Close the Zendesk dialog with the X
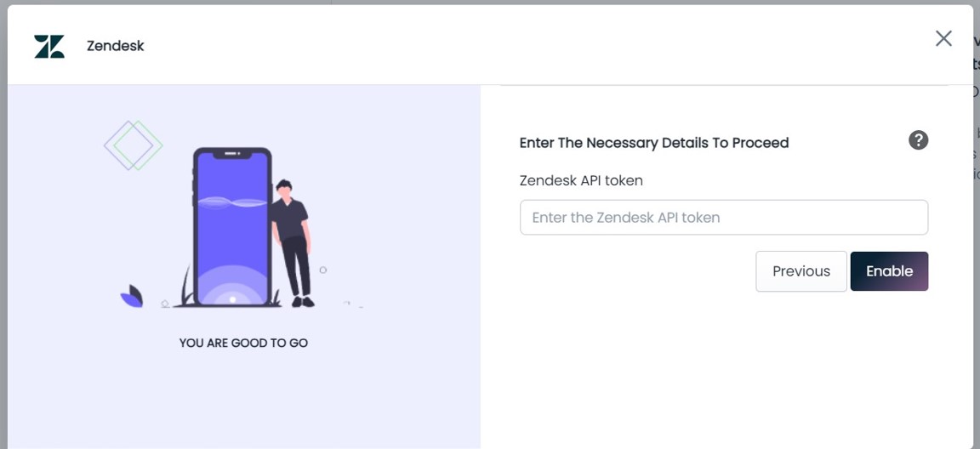The image size is (980, 449). click(943, 38)
